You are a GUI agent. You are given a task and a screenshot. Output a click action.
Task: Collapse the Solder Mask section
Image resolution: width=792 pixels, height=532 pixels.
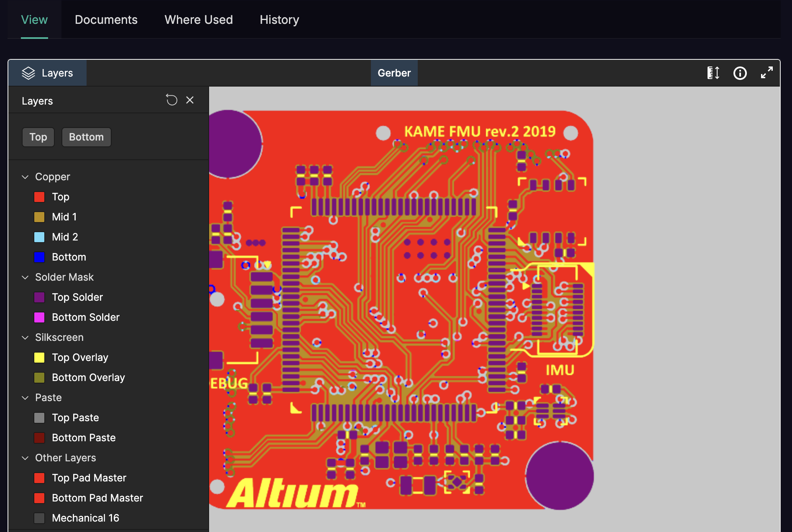pyautogui.click(x=25, y=277)
